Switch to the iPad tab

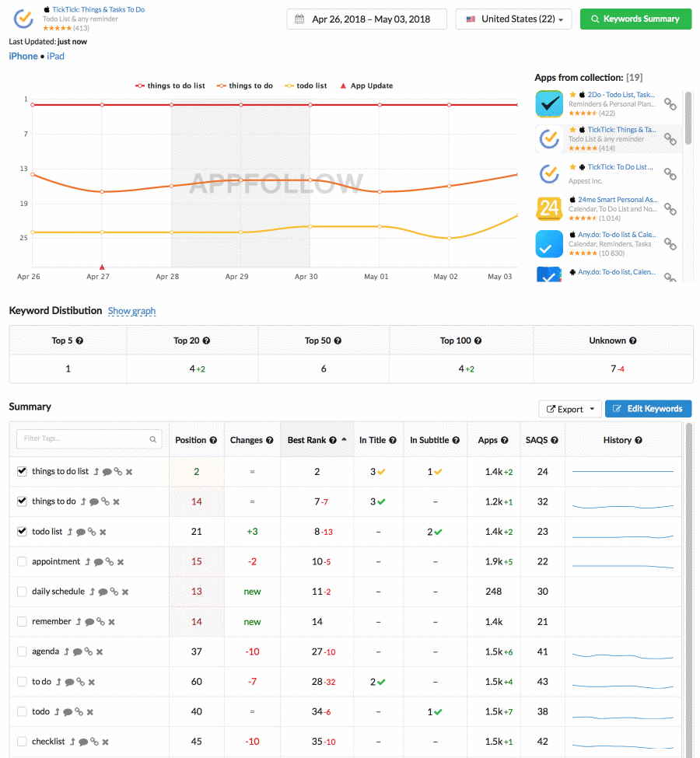[55, 56]
